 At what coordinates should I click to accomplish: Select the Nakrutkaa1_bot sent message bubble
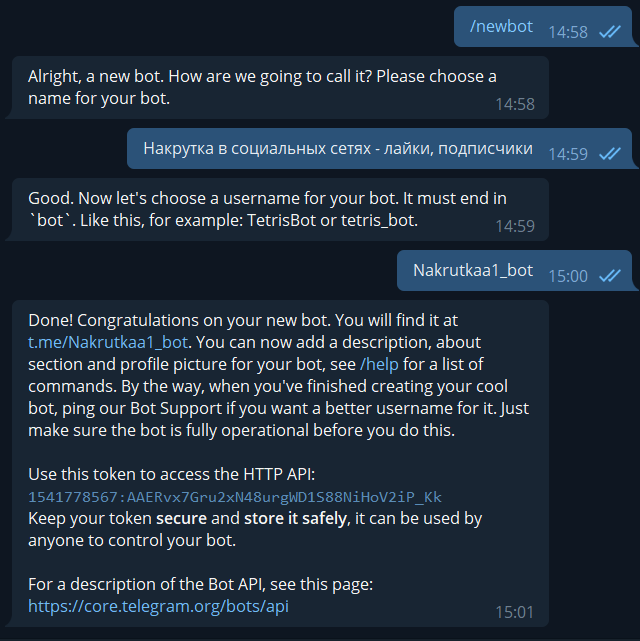515,271
